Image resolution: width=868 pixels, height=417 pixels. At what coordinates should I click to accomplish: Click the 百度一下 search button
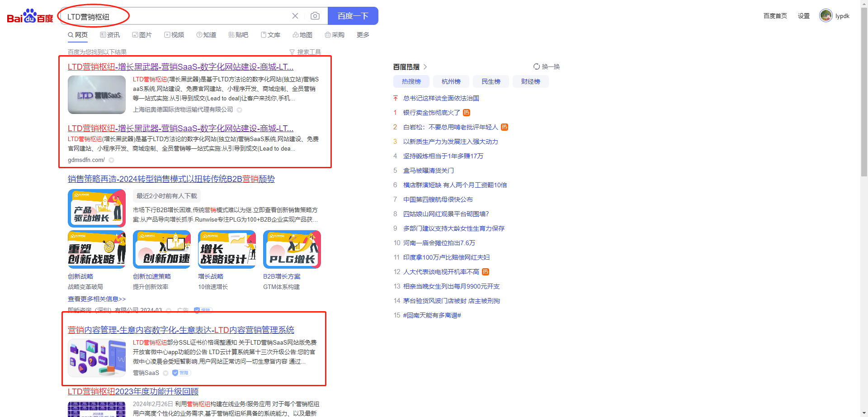click(x=353, y=16)
